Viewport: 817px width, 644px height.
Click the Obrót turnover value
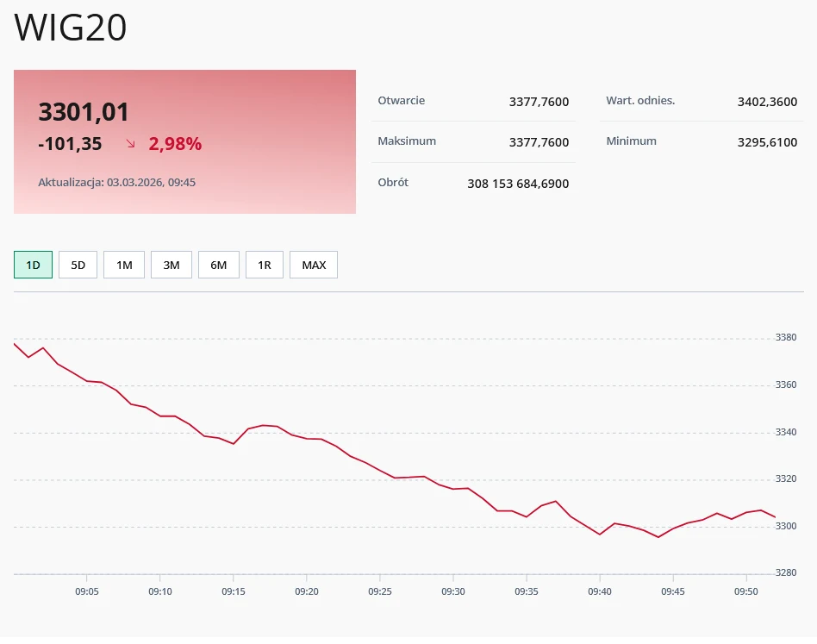click(x=517, y=184)
